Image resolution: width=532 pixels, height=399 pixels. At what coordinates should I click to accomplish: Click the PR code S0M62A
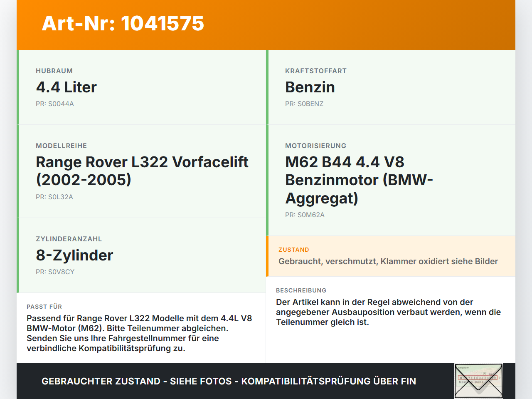point(305,215)
